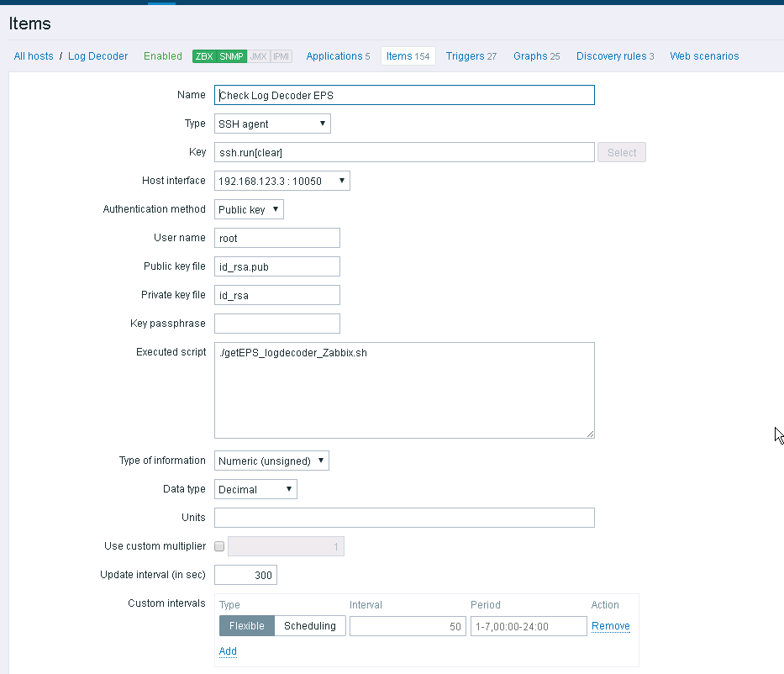
Task: Click the Select button next to Key
Action: [622, 152]
